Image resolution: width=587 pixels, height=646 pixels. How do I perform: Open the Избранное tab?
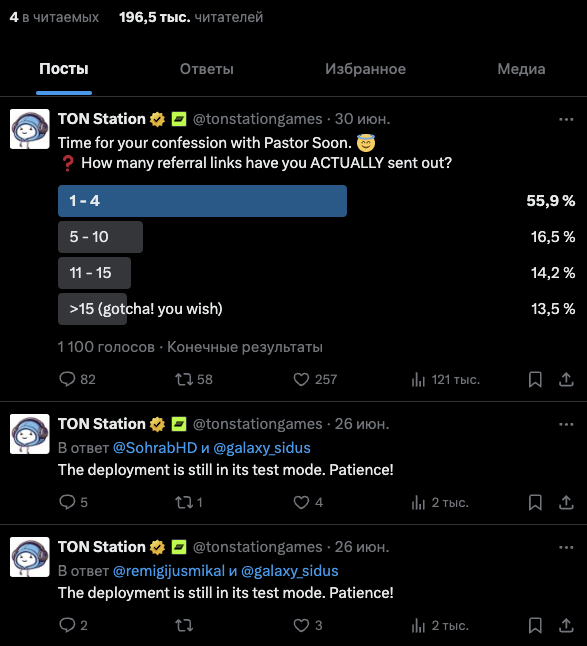(x=365, y=69)
